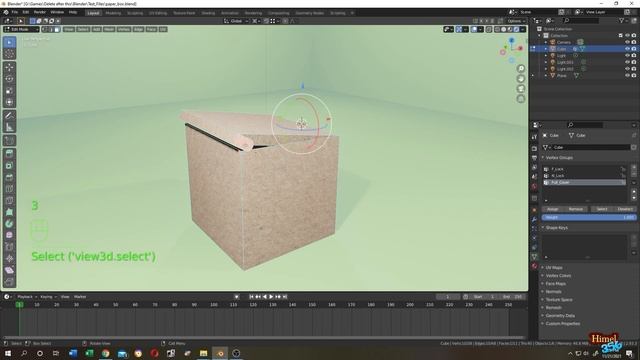Image resolution: width=640 pixels, height=360 pixels.
Task: Open the Render properties tab
Action: coord(534,148)
